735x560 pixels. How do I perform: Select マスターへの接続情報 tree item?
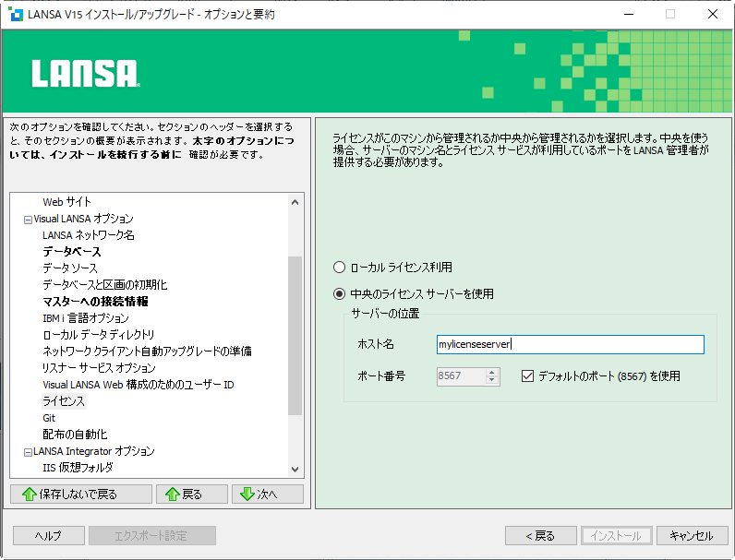click(x=95, y=302)
